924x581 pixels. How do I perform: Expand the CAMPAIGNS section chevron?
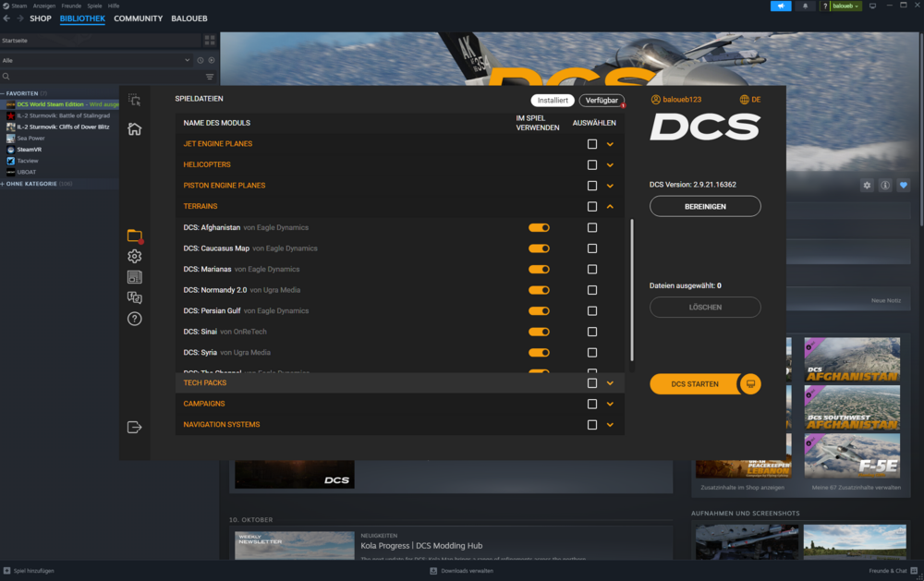pyautogui.click(x=609, y=404)
